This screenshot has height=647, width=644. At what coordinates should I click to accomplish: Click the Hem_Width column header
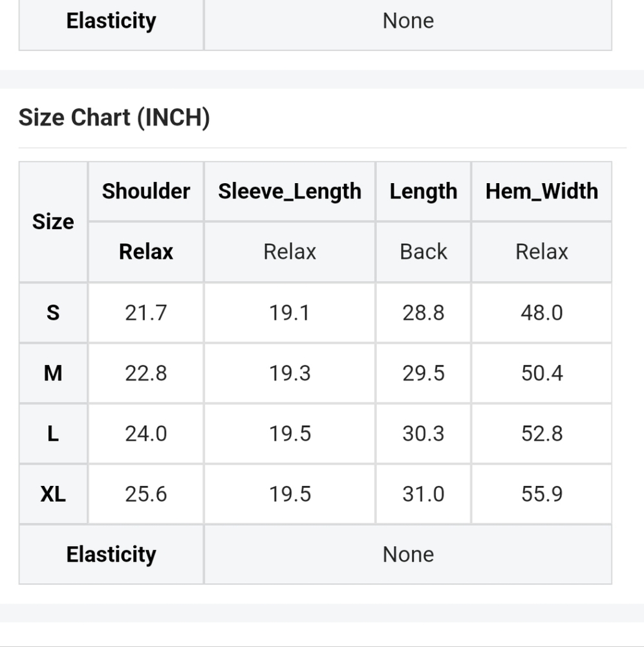[542, 192]
